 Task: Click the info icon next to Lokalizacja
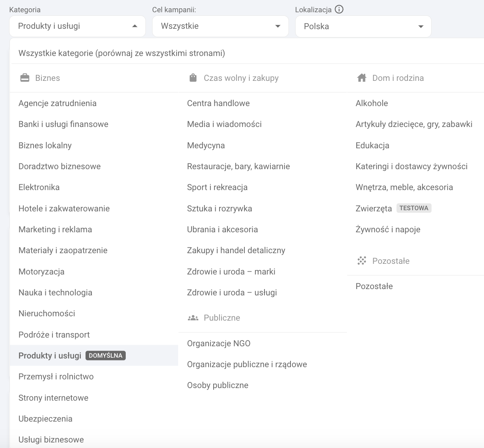339,9
